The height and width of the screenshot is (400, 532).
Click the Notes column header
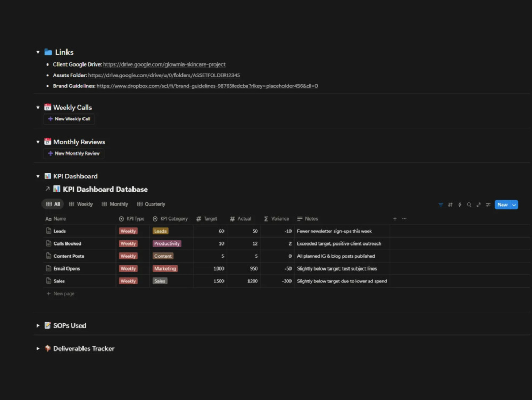[x=342, y=219]
